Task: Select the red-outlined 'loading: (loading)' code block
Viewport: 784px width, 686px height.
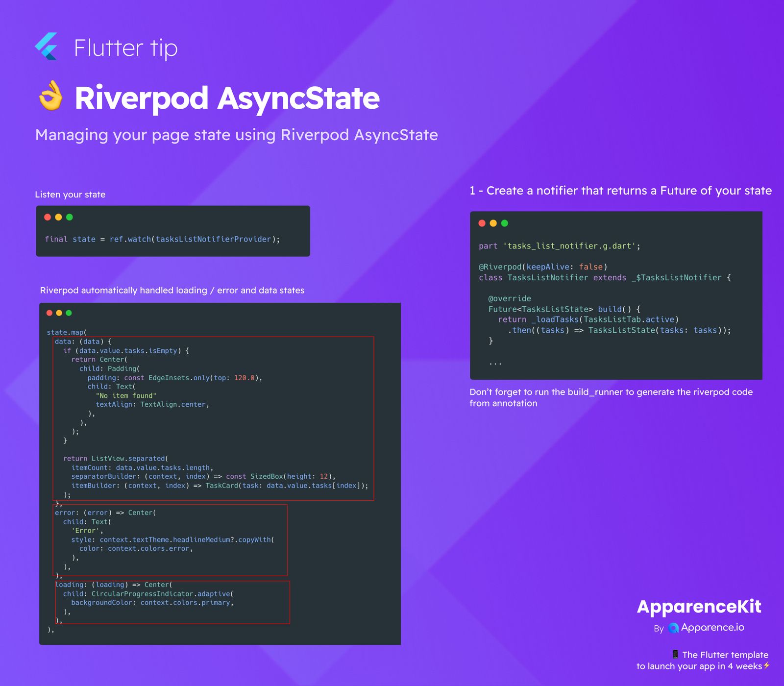Action: point(172,602)
